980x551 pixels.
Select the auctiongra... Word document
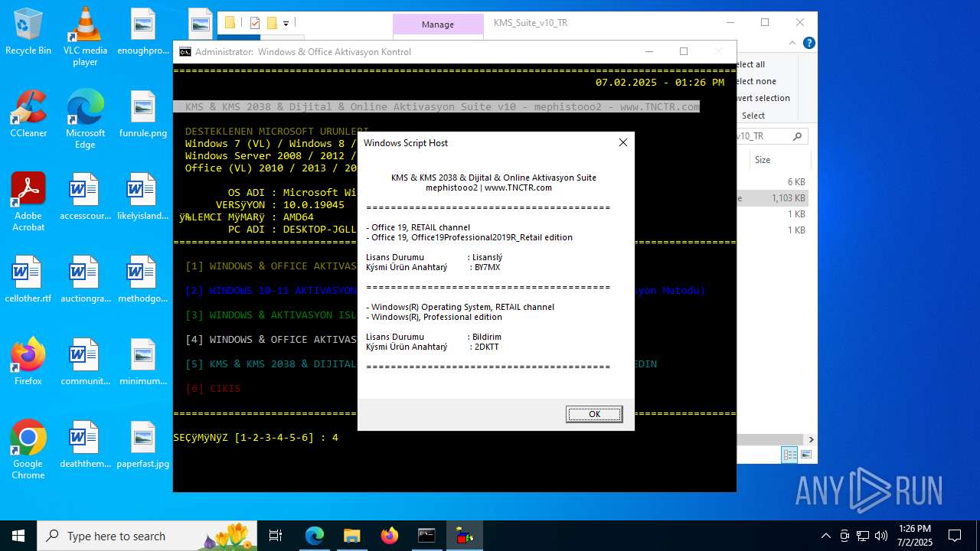85,279
